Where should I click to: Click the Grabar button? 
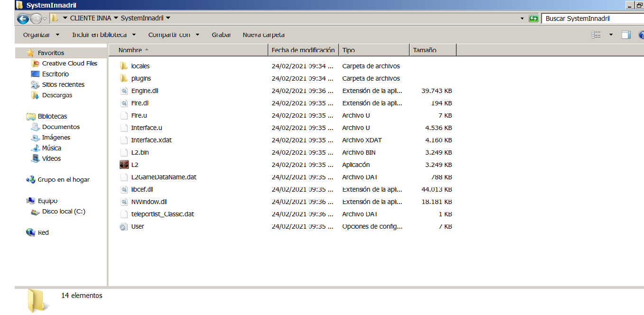tap(221, 35)
